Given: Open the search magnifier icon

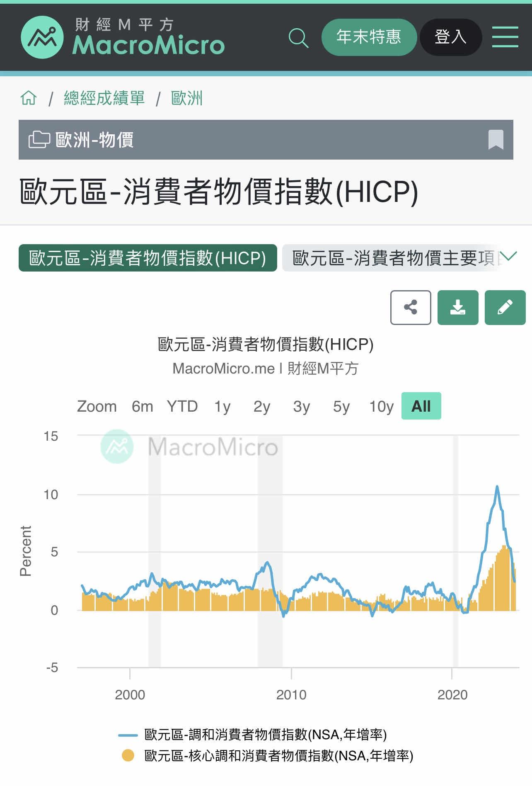Looking at the screenshot, I should click(x=298, y=38).
